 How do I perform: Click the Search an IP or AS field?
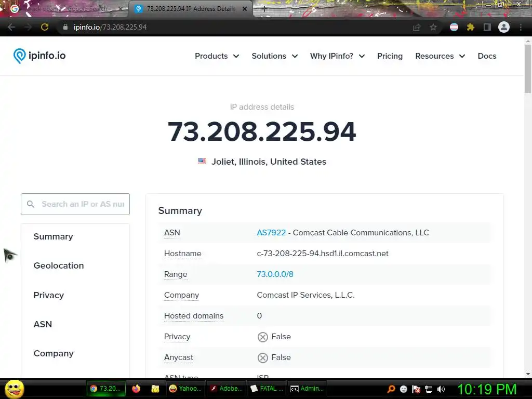[75, 204]
